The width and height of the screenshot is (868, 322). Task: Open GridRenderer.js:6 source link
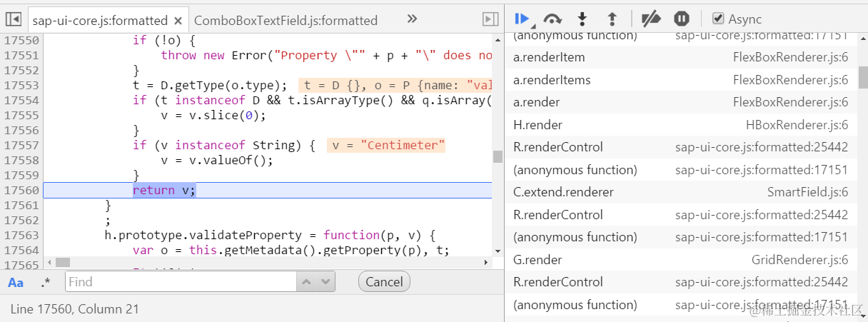click(799, 260)
